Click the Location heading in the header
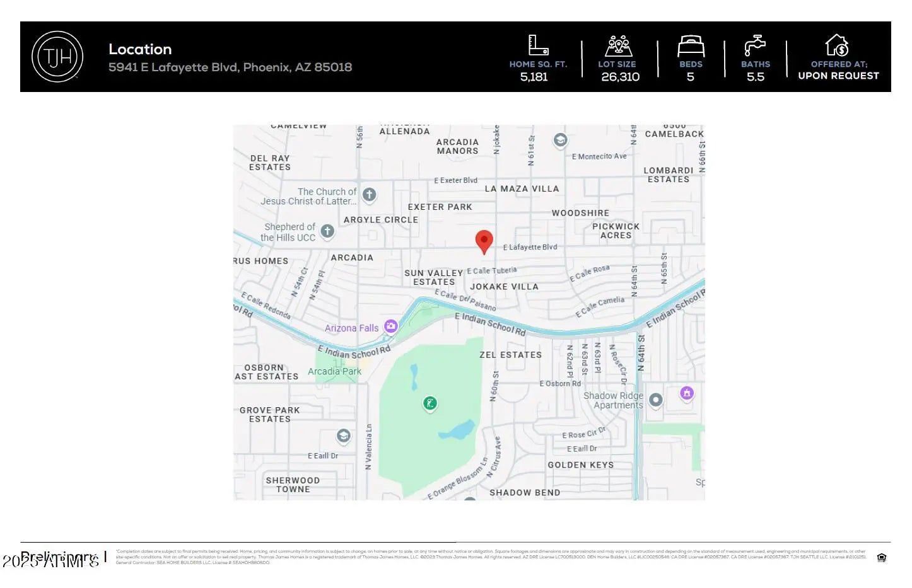 click(x=140, y=49)
